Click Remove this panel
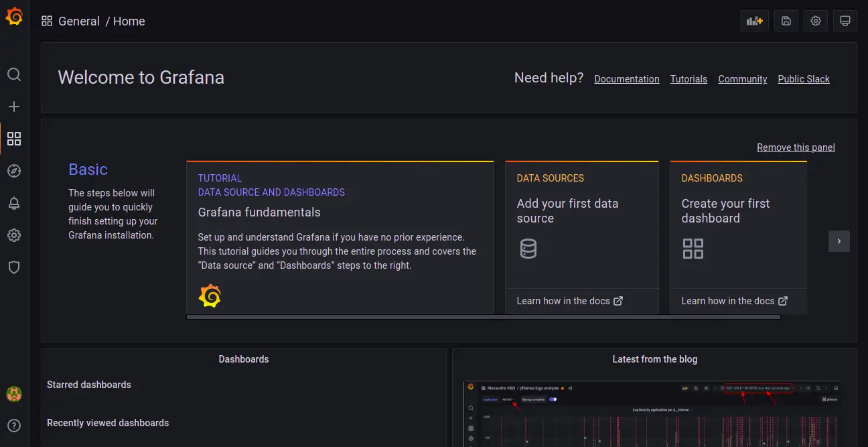 (796, 147)
